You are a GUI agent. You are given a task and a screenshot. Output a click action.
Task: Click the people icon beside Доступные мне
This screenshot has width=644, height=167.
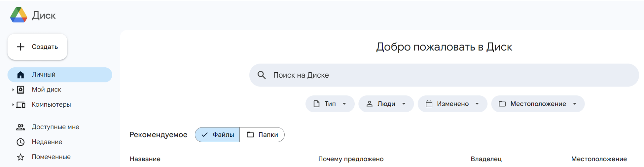pyautogui.click(x=20, y=127)
